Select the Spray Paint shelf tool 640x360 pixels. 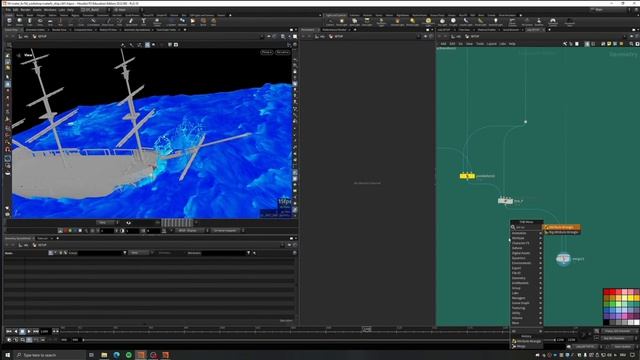pos(131,21)
